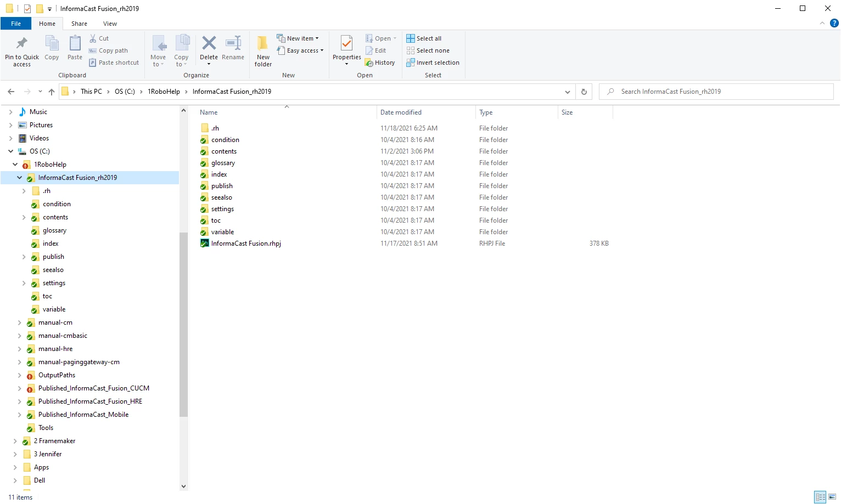The height and width of the screenshot is (504, 841).
Task: Switch to the View ribbon tab
Action: pos(110,24)
